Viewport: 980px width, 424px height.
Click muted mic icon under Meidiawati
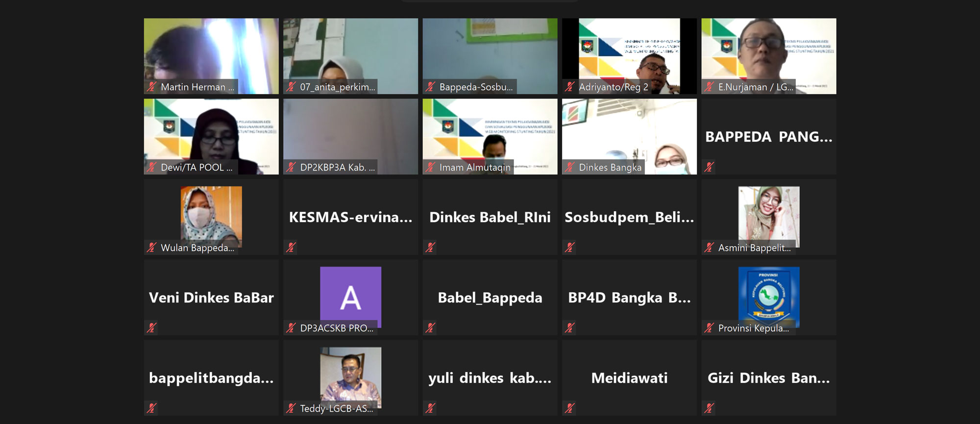[x=570, y=408]
